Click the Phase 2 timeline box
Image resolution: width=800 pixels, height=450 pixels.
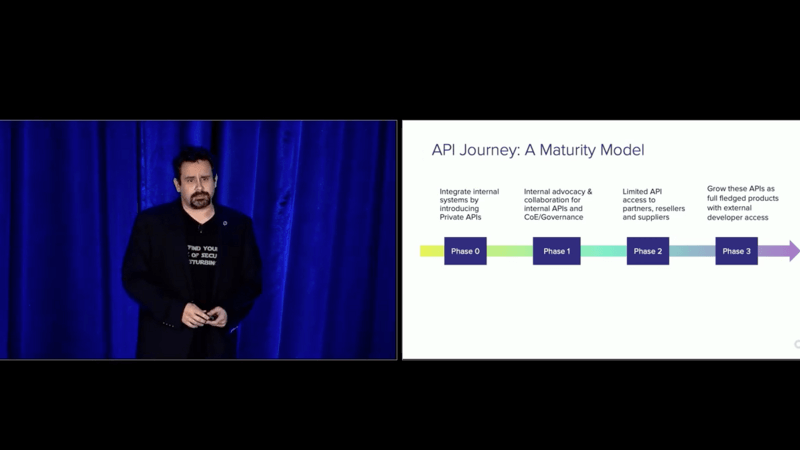point(648,251)
